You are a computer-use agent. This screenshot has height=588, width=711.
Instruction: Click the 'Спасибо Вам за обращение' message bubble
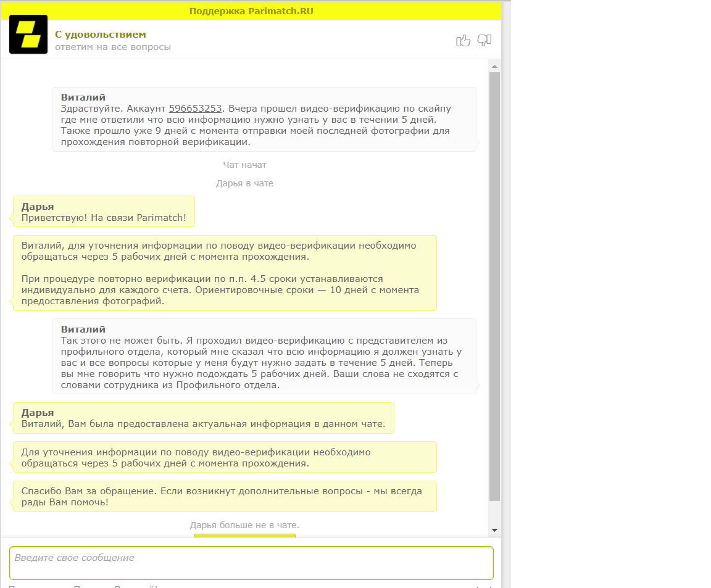[225, 497]
